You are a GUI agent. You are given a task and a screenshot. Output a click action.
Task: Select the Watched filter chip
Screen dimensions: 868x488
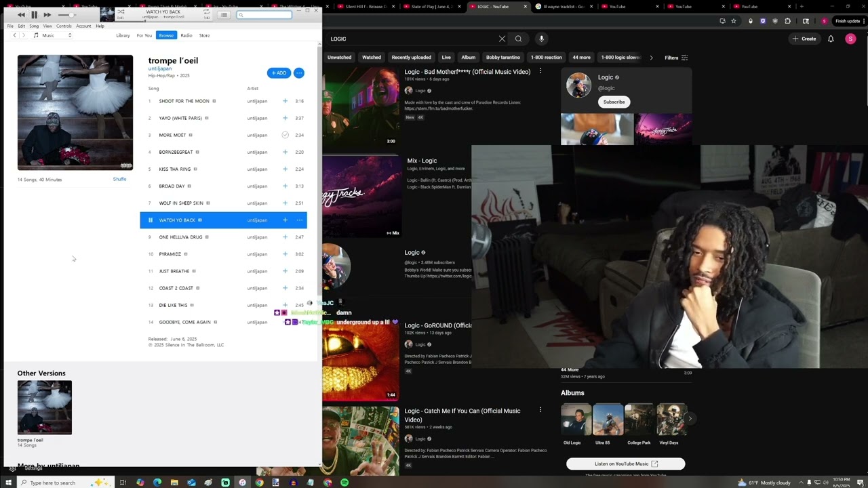pos(371,58)
